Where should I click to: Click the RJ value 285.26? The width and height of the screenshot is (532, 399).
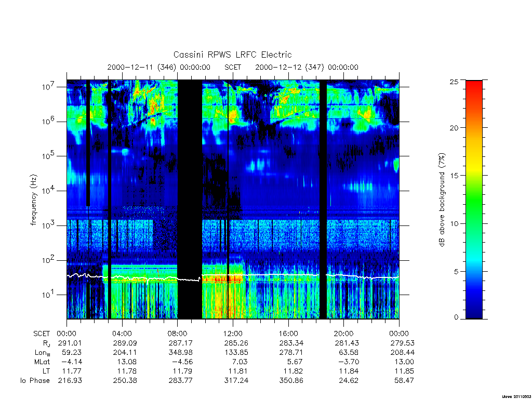coord(236,343)
